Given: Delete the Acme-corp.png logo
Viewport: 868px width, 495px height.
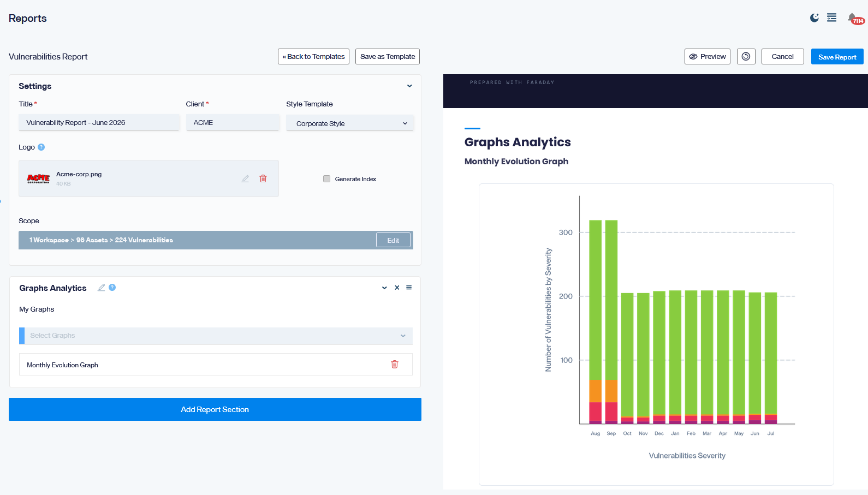Looking at the screenshot, I should click(x=263, y=178).
